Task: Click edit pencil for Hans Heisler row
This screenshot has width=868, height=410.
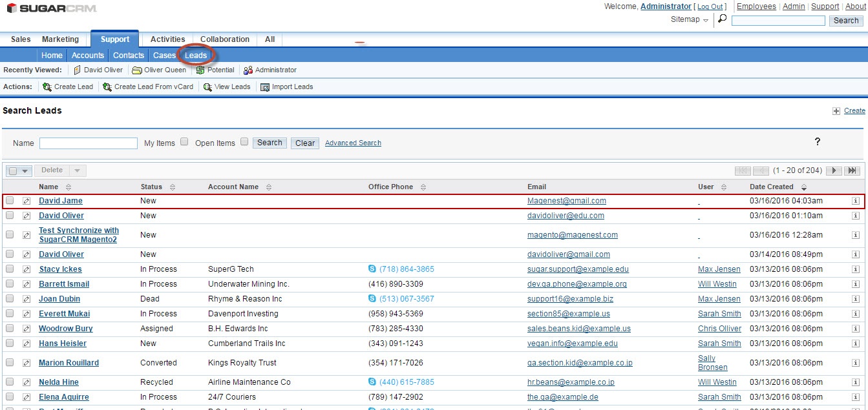Action: coord(26,343)
